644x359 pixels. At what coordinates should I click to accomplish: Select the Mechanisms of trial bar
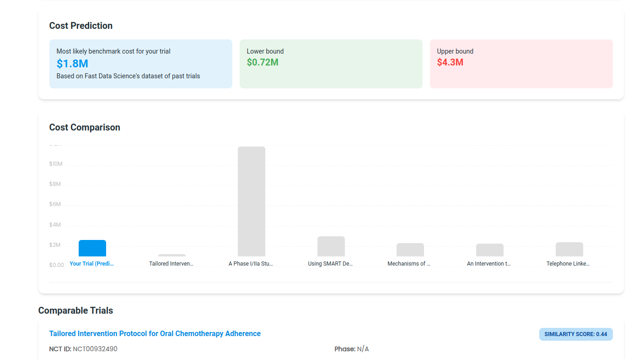click(410, 250)
